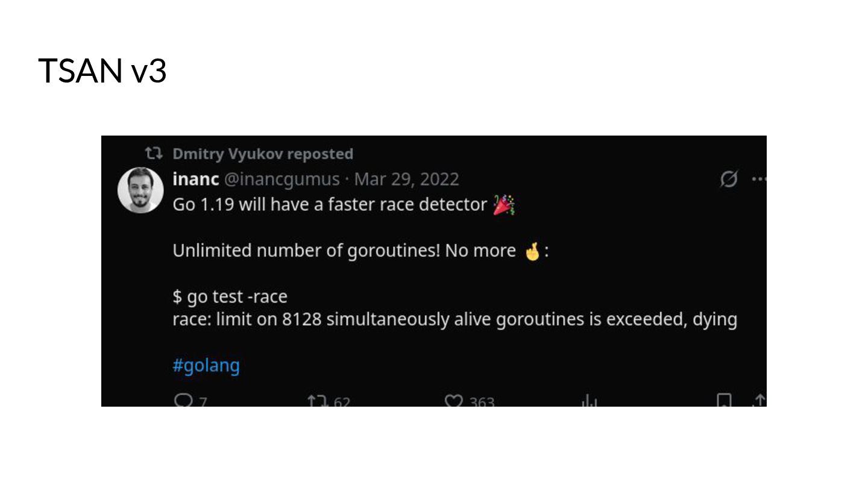
Task: Open the #golang hashtag link
Action: click(206, 366)
